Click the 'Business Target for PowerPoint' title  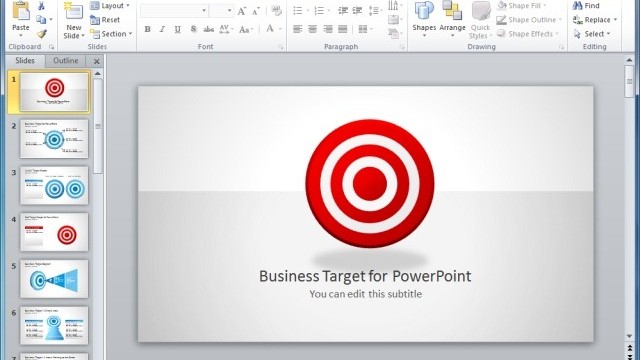coord(365,276)
